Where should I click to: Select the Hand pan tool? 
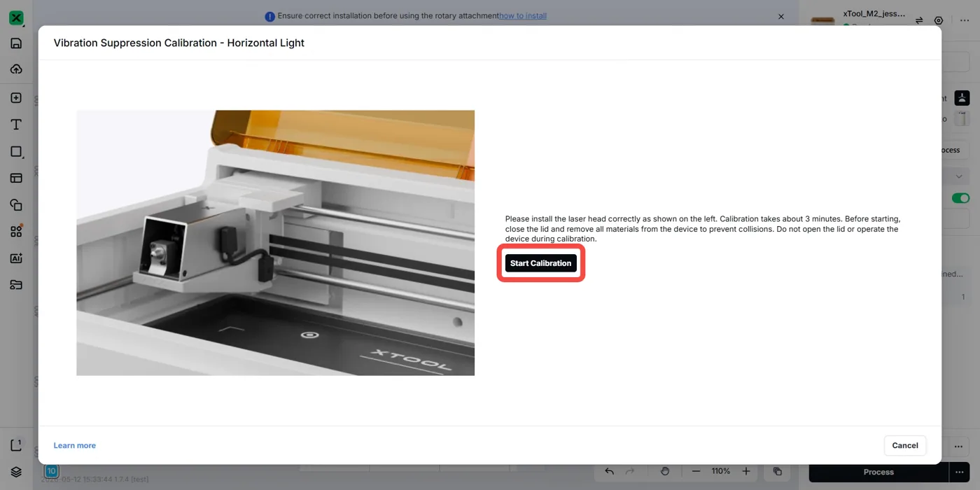point(665,471)
